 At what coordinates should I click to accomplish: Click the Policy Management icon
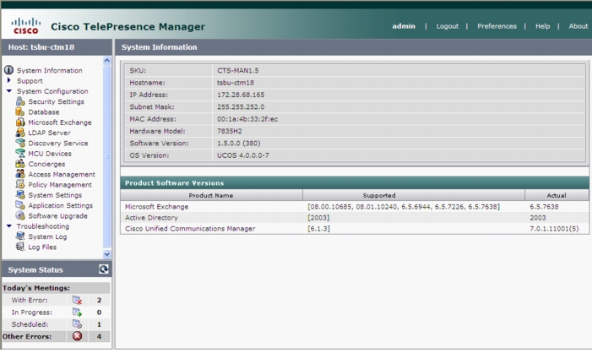[20, 184]
